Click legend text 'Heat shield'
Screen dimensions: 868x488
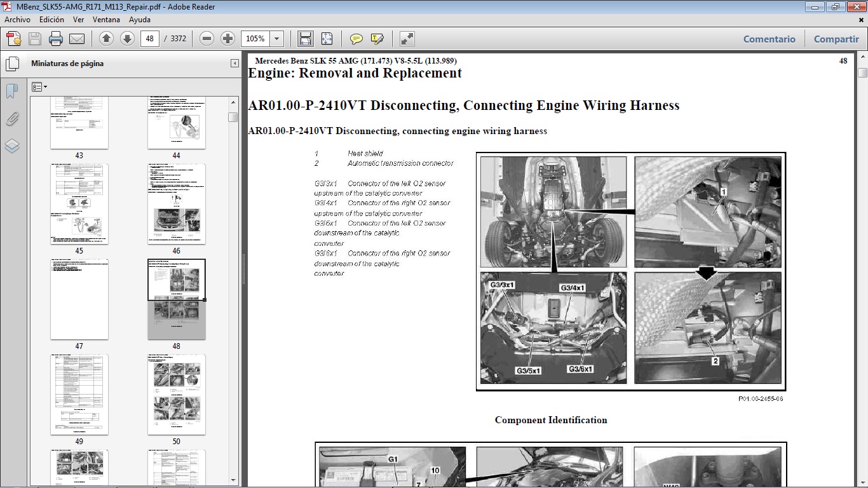365,153
